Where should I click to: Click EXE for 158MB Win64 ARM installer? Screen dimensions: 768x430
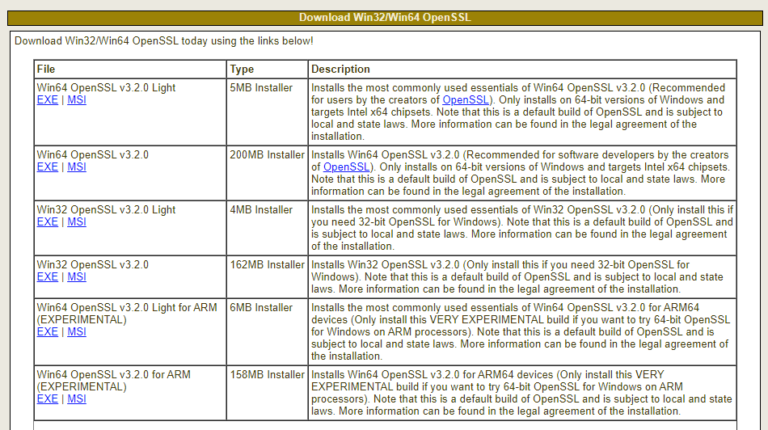[x=47, y=399]
